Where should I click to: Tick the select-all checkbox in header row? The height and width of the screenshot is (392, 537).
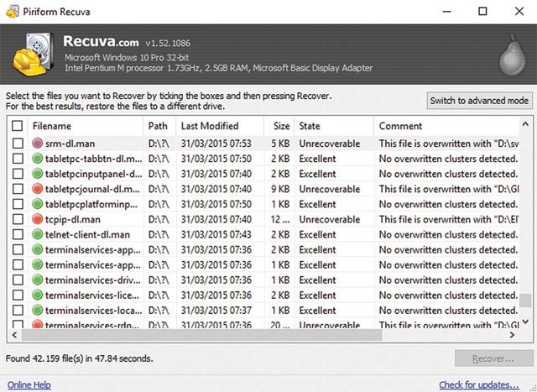click(18, 126)
